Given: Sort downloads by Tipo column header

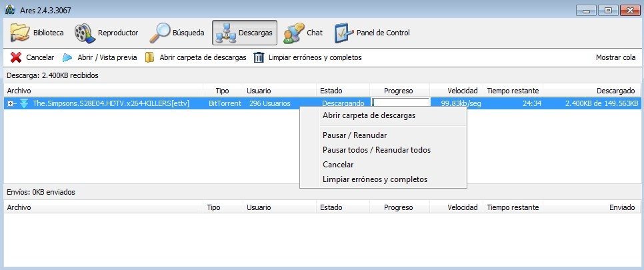Looking at the screenshot, I should (223, 91).
